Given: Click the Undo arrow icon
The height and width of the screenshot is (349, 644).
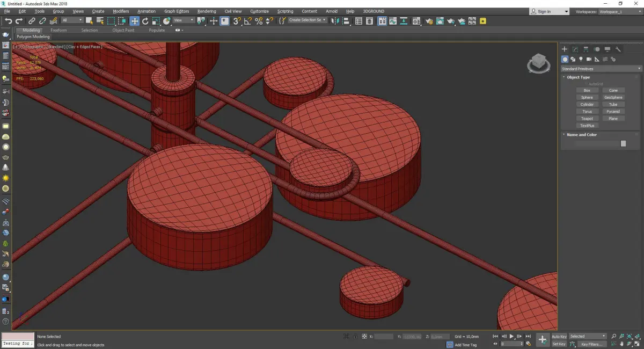Looking at the screenshot, I should point(8,21).
